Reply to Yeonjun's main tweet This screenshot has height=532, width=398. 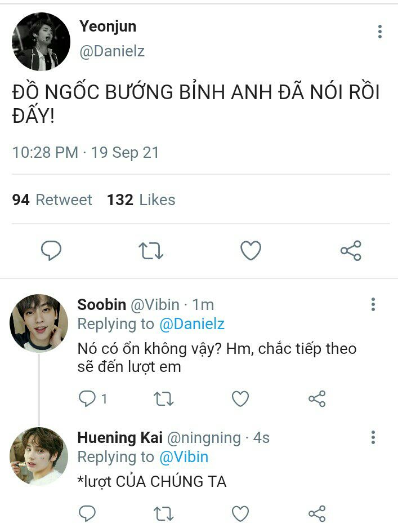(x=51, y=250)
